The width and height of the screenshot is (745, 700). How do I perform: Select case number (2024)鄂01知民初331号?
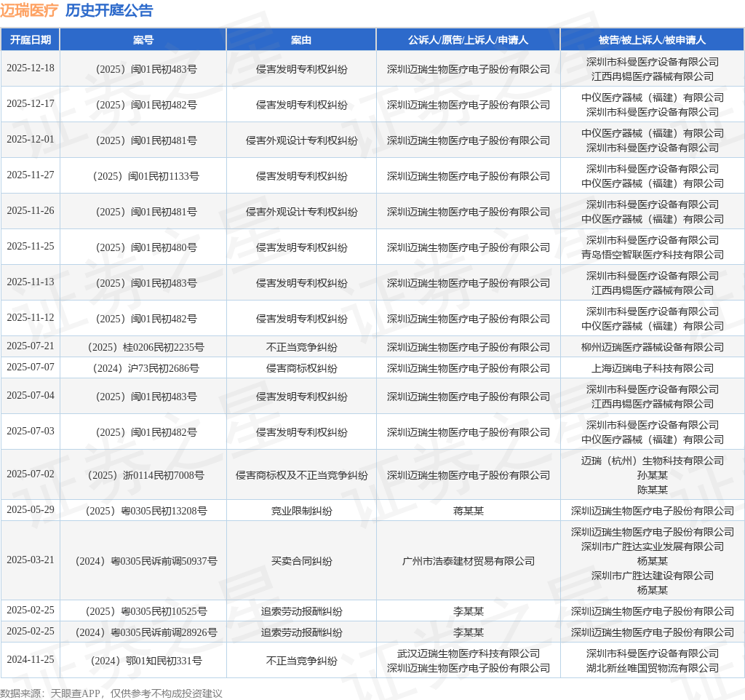click(146, 661)
